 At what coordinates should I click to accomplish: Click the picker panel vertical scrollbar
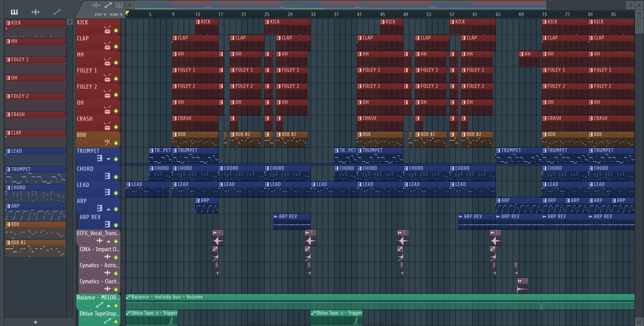[70, 22]
